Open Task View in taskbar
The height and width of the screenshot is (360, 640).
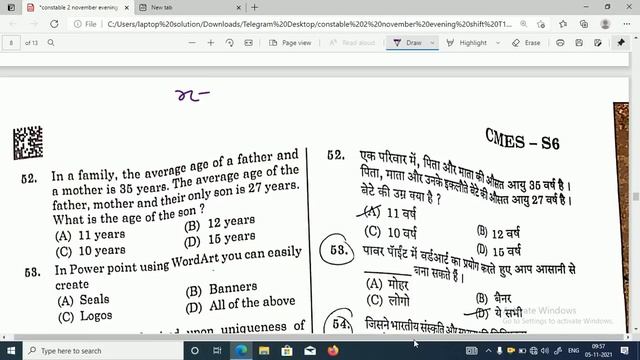tap(217, 351)
